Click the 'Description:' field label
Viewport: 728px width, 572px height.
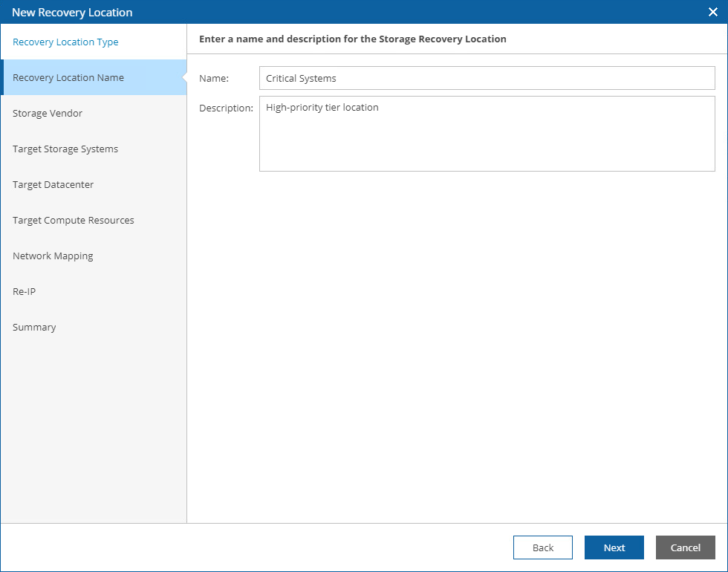pos(226,108)
